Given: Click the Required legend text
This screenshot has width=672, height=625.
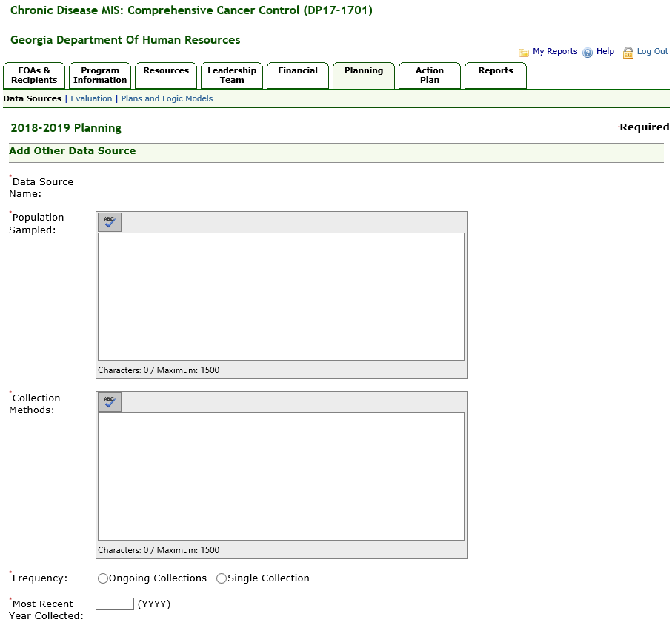Looking at the screenshot, I should [x=644, y=127].
